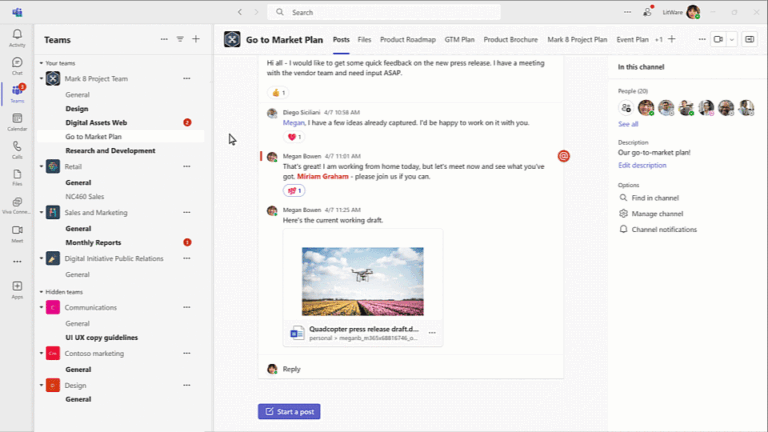Viewport: 768px width, 432px height.
Task: Open the Apps store
Action: [x=17, y=289]
